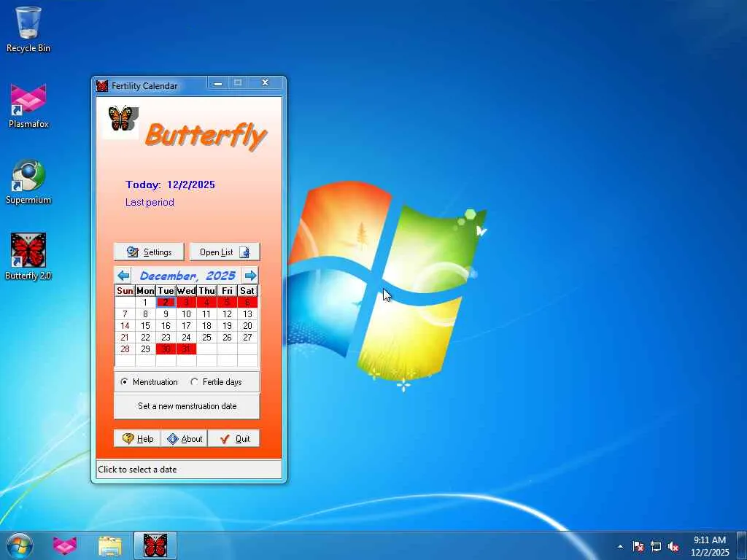This screenshot has height=560, width=747.
Task: Select red December 3 calendar cell
Action: pos(186,303)
